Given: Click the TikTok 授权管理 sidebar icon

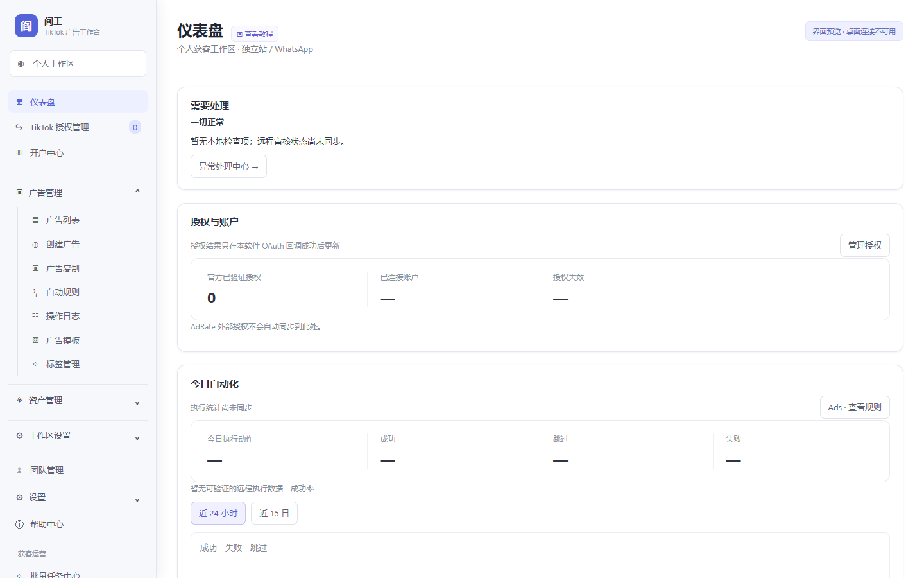Looking at the screenshot, I should tap(19, 127).
